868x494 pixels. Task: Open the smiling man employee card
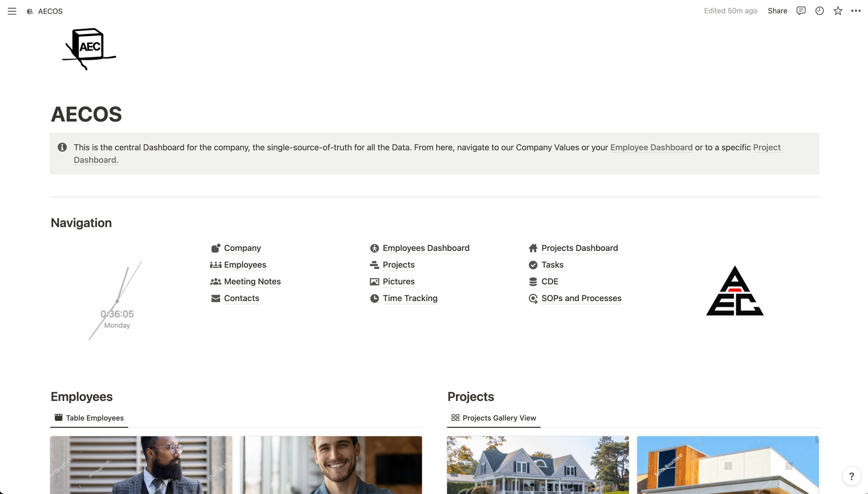pyautogui.click(x=331, y=465)
